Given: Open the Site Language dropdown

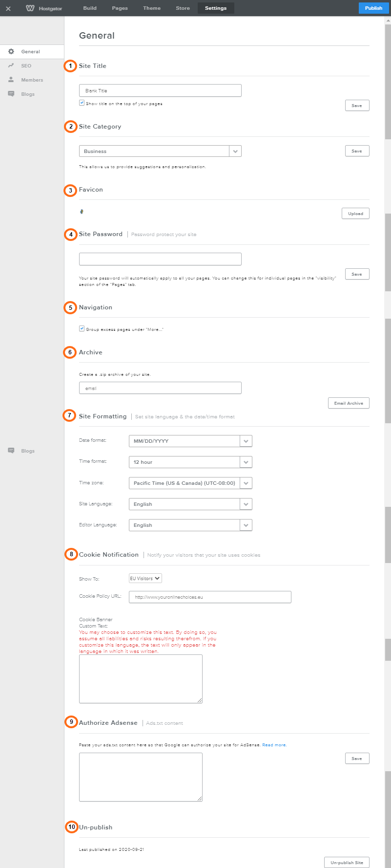Looking at the screenshot, I should click(190, 504).
